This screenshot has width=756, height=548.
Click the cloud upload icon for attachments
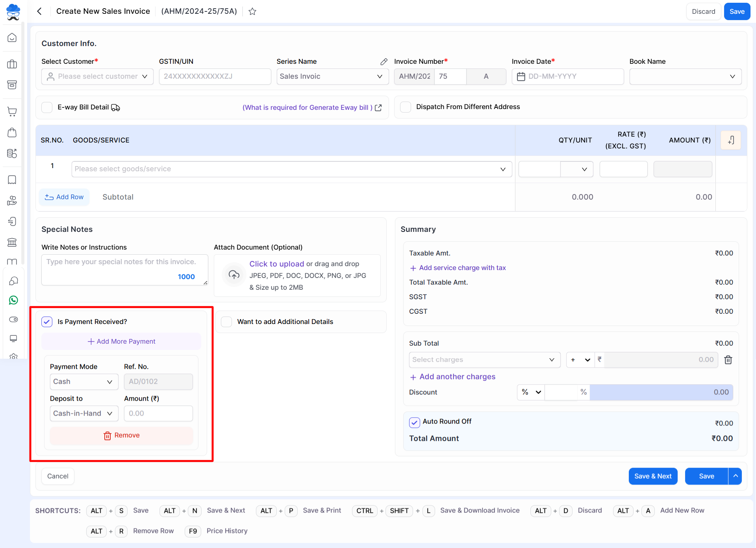[x=234, y=275]
